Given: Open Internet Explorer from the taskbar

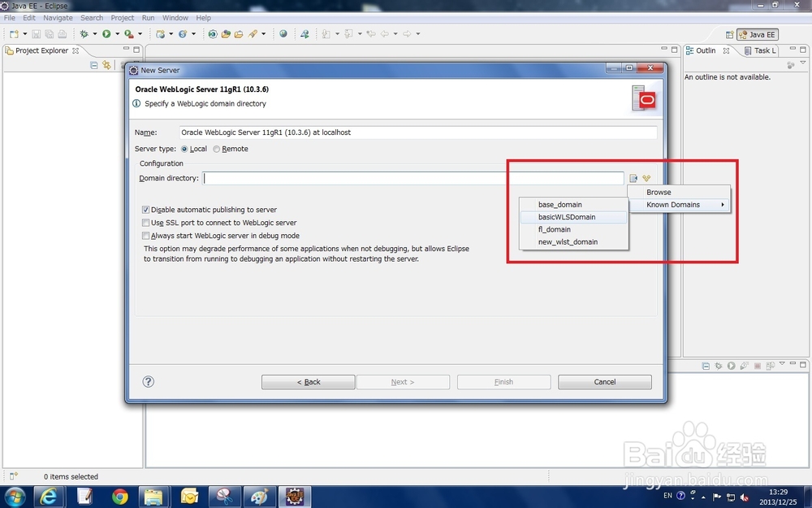Looking at the screenshot, I should pos(50,497).
